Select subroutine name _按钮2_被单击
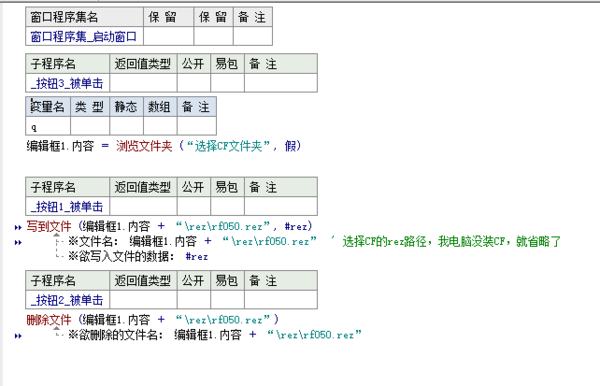Viewport: 600px width, 386px height. (67, 300)
